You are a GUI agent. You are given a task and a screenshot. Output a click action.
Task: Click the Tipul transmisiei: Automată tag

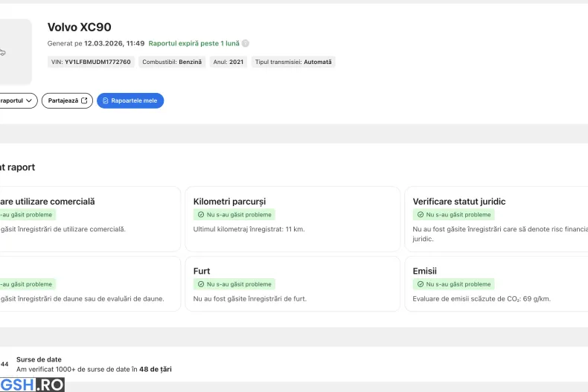click(x=293, y=62)
